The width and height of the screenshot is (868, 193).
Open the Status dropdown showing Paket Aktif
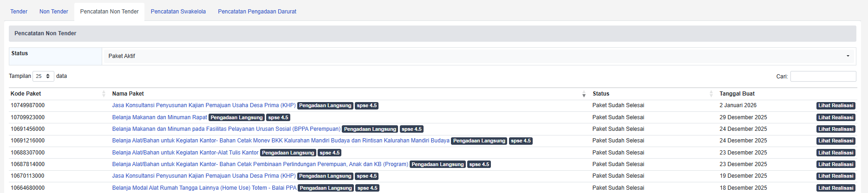pos(479,56)
